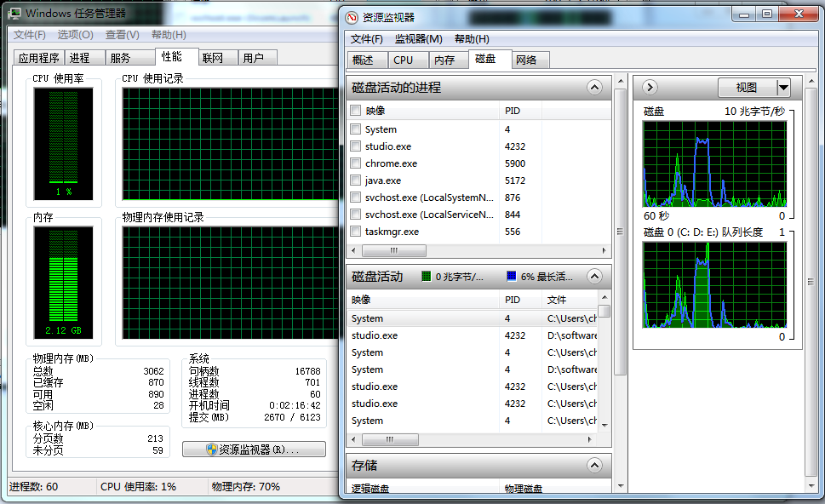The width and height of the screenshot is (825, 504).
Task: Switch to 用户 tab in Task Manager
Action: click(x=258, y=57)
